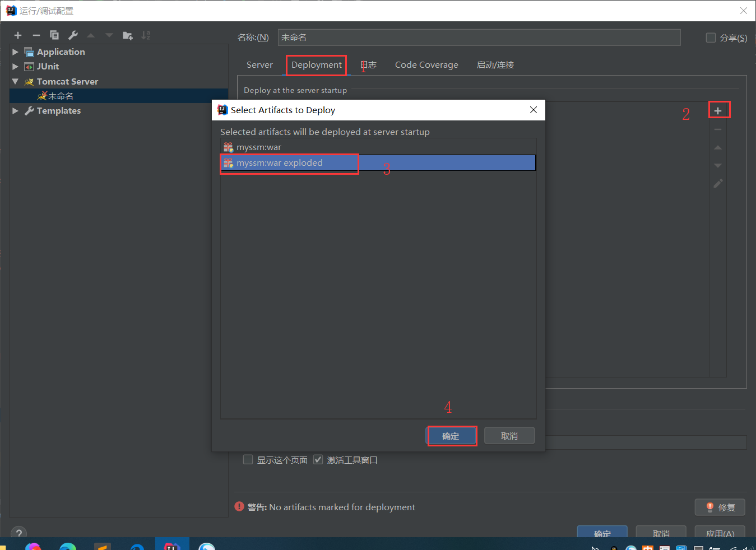Click the edit templates wrench icon

click(73, 35)
